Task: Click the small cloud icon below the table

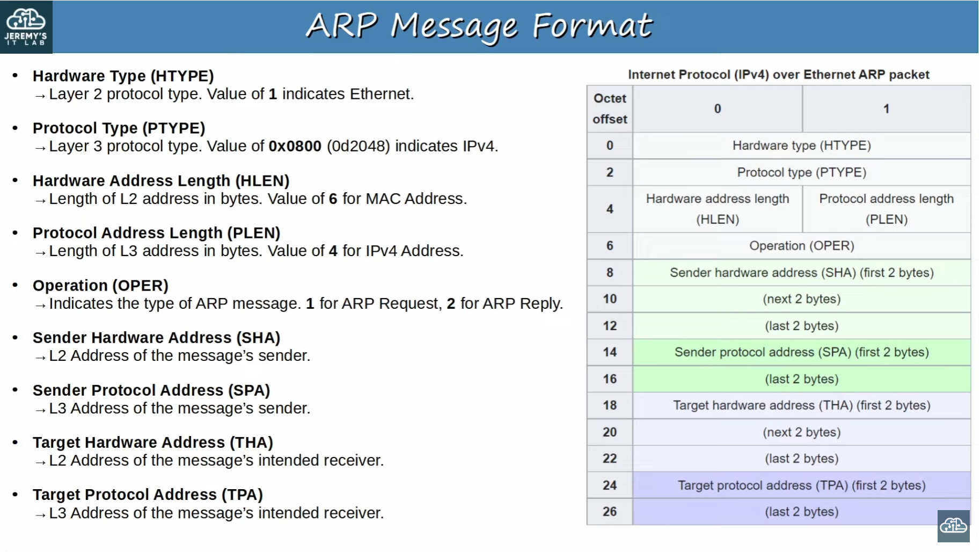Action: click(x=954, y=526)
